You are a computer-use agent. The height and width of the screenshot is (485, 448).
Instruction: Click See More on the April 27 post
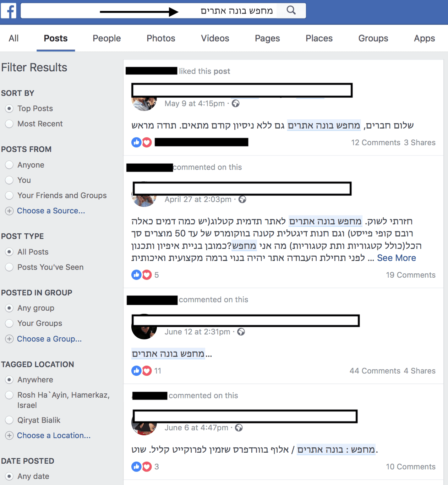pyautogui.click(x=396, y=258)
